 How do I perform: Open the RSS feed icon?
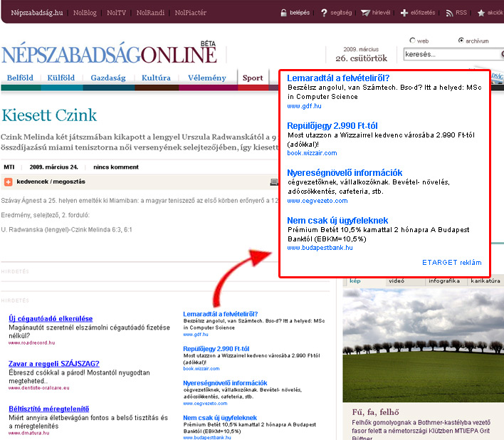(x=448, y=13)
